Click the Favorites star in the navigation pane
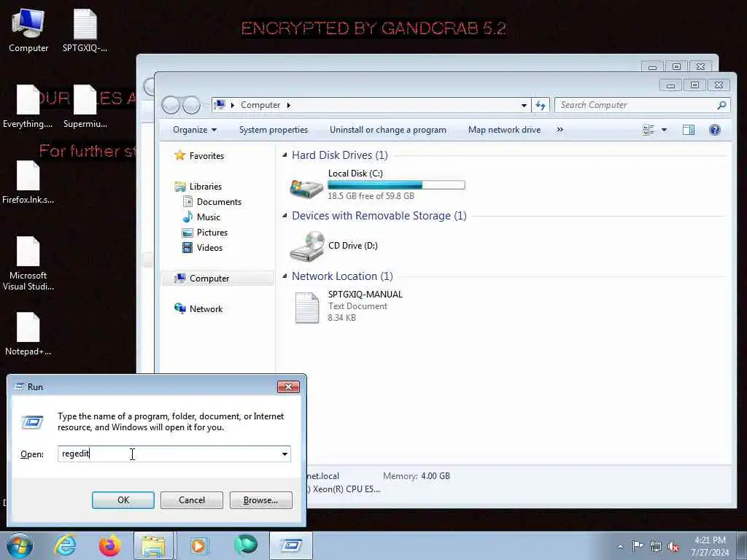The image size is (747, 560). pyautogui.click(x=179, y=155)
